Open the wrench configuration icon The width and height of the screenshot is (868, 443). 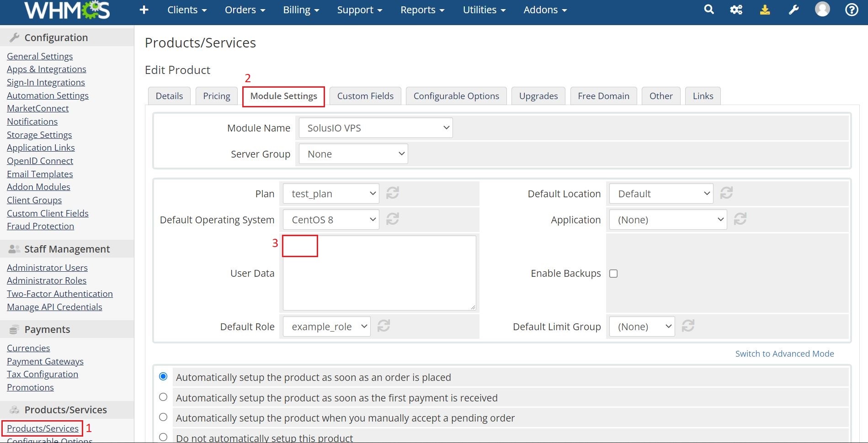click(793, 10)
